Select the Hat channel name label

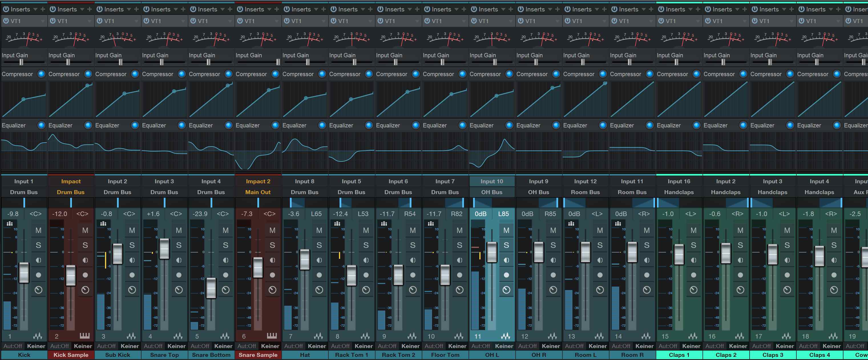pos(305,355)
